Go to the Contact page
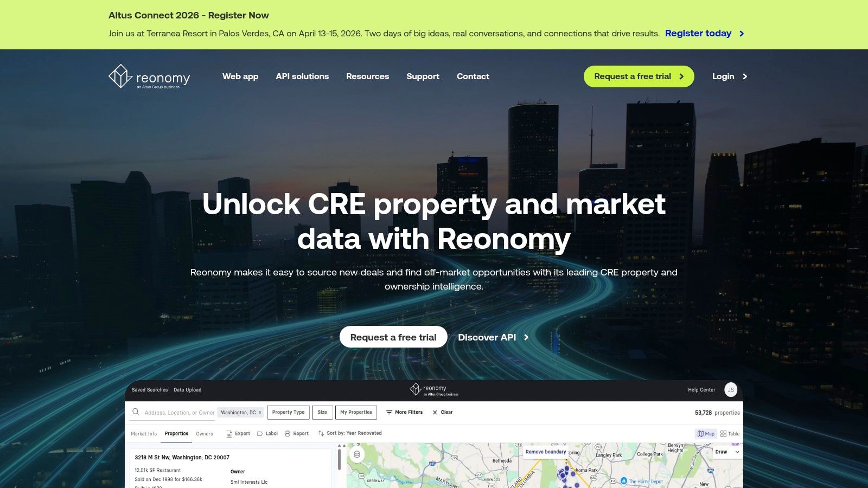Screen dimensions: 868x488 pyautogui.click(x=473, y=76)
